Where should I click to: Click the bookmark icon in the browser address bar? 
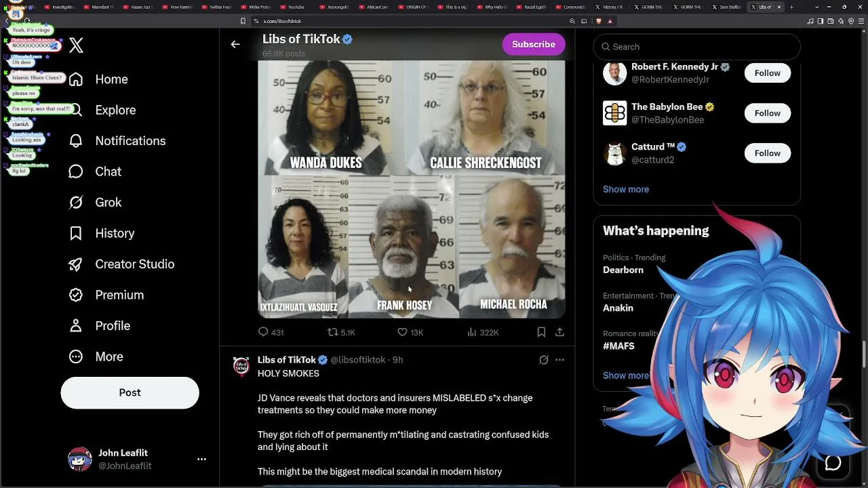point(243,21)
